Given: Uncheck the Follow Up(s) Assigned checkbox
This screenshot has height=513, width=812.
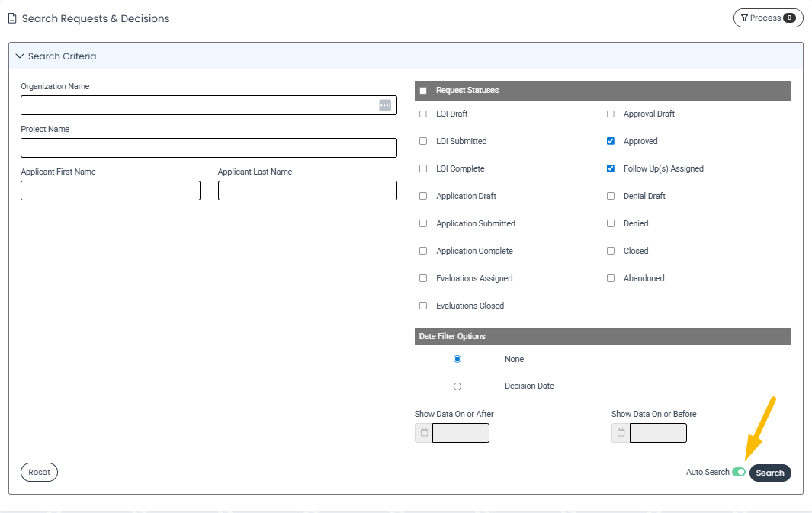Looking at the screenshot, I should [611, 168].
